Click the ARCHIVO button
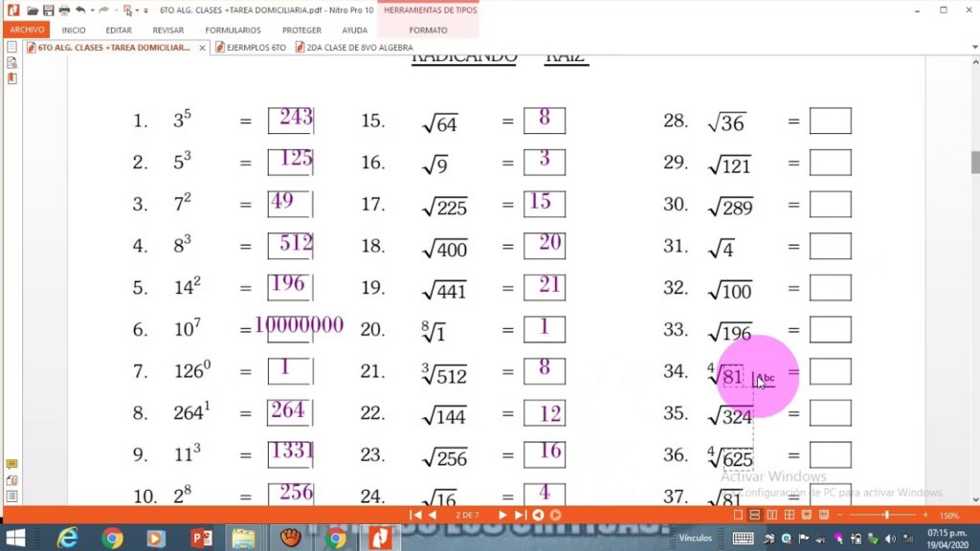Image resolution: width=980 pixels, height=551 pixels. tap(27, 30)
